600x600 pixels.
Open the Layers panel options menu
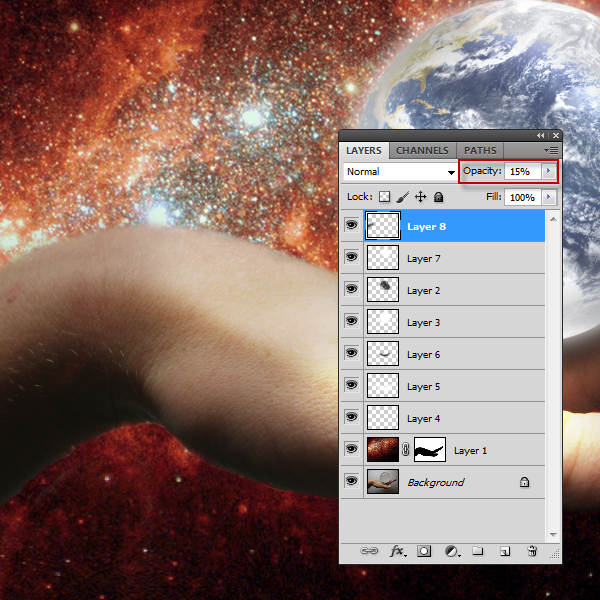551,151
